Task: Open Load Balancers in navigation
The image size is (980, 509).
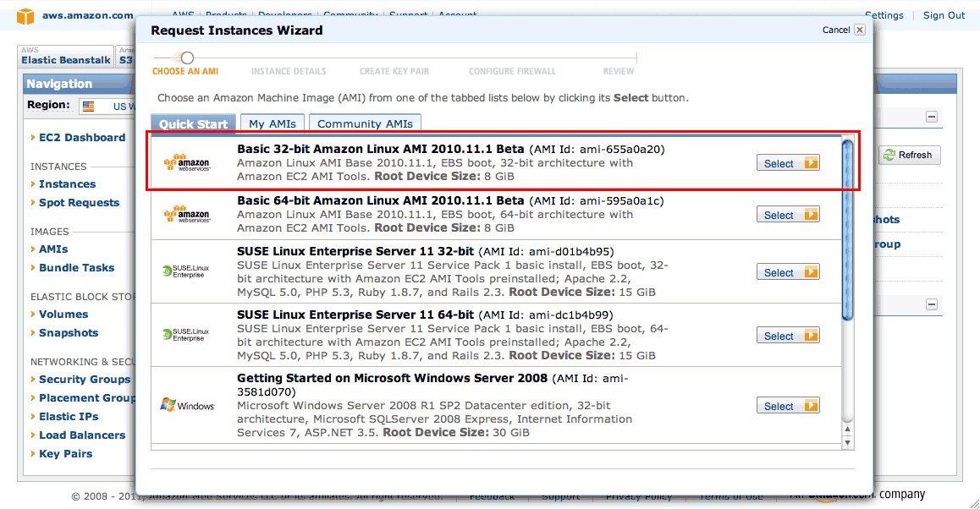Action: click(82, 435)
